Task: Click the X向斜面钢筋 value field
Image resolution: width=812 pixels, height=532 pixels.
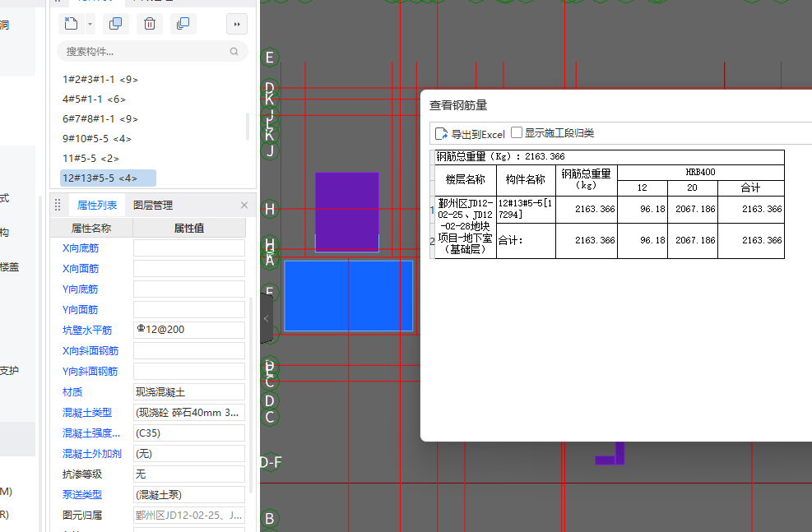Action: [x=189, y=350]
